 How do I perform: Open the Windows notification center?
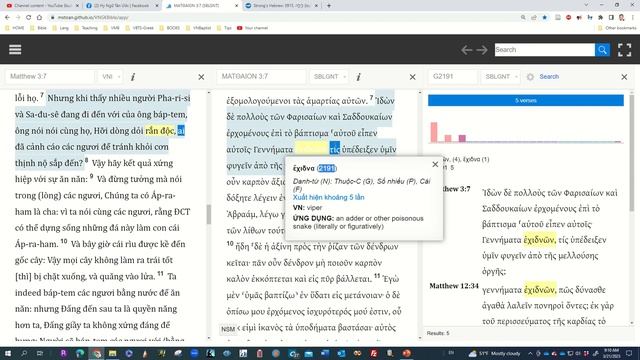pyautogui.click(x=629, y=353)
